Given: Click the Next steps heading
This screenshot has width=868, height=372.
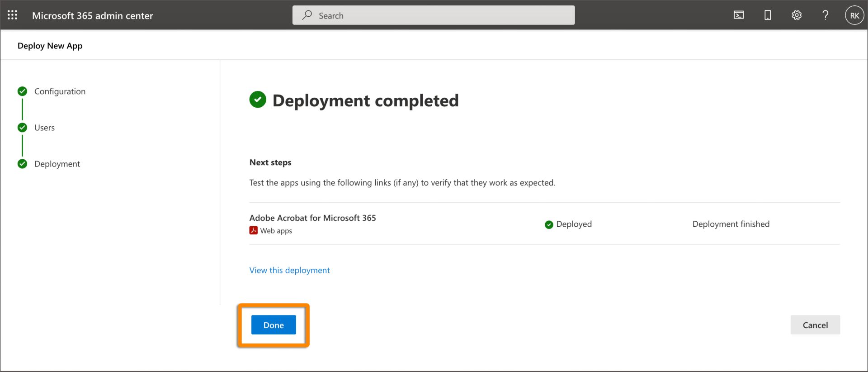Looking at the screenshot, I should (270, 162).
